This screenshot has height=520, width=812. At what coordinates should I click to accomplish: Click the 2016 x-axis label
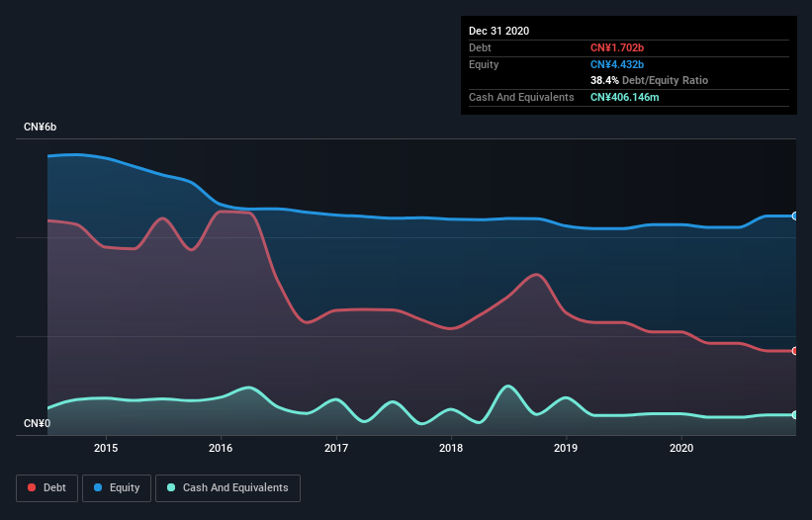[x=221, y=448]
